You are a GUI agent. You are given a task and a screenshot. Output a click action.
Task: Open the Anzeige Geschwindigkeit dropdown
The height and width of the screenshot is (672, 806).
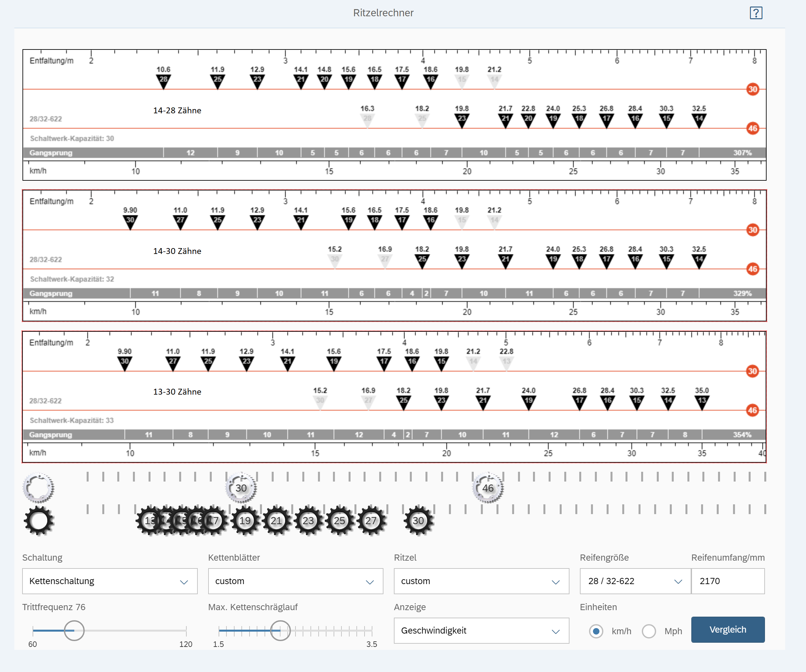point(481,631)
